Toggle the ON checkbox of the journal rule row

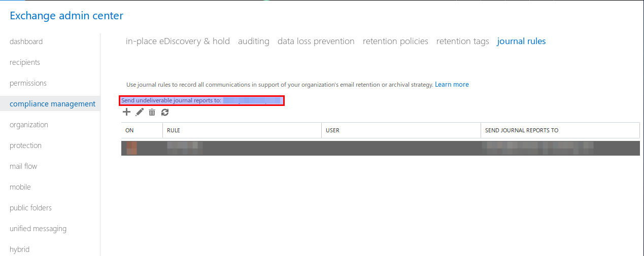[x=131, y=148]
